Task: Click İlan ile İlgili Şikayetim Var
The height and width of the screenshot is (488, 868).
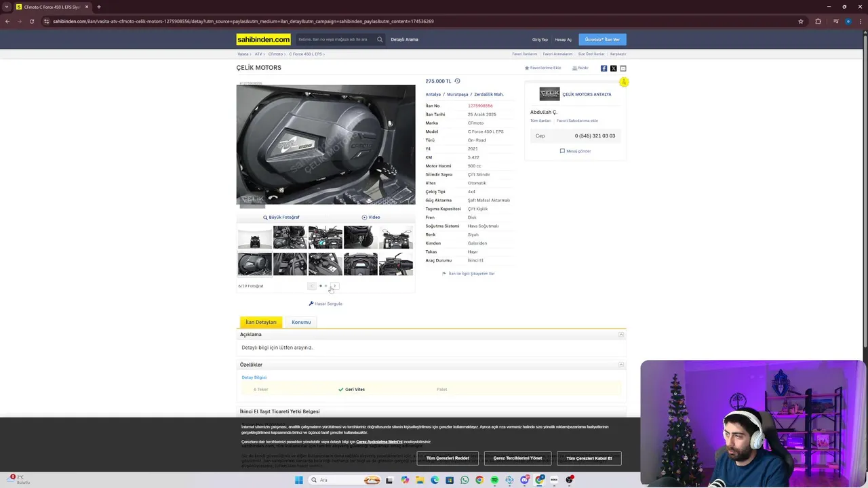Action: point(468,273)
